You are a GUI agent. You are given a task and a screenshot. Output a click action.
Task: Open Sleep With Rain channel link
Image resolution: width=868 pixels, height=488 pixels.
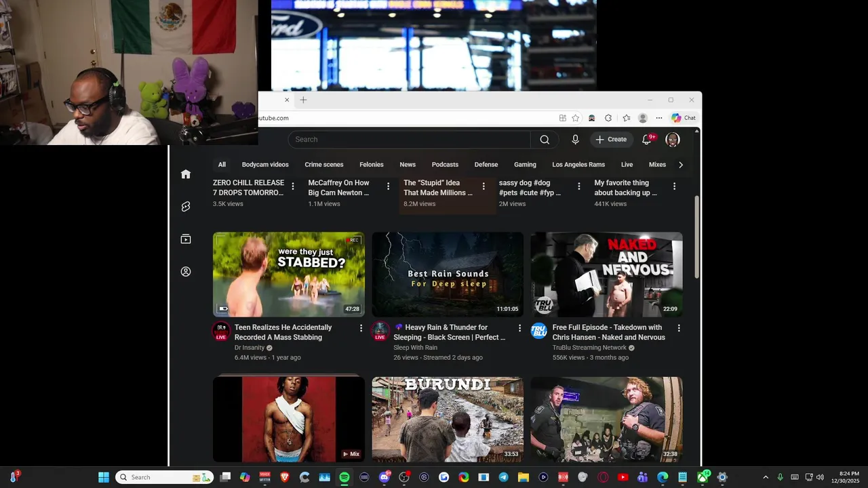pos(416,348)
